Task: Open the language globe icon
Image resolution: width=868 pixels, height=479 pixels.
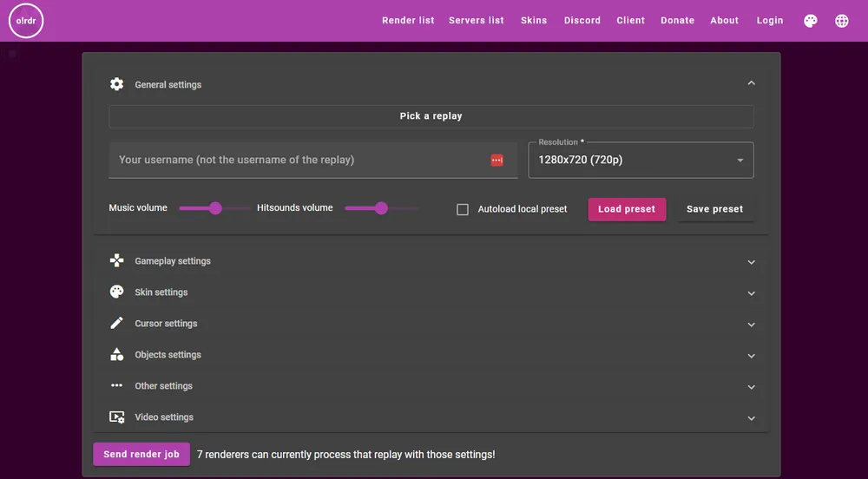Action: coord(841,21)
